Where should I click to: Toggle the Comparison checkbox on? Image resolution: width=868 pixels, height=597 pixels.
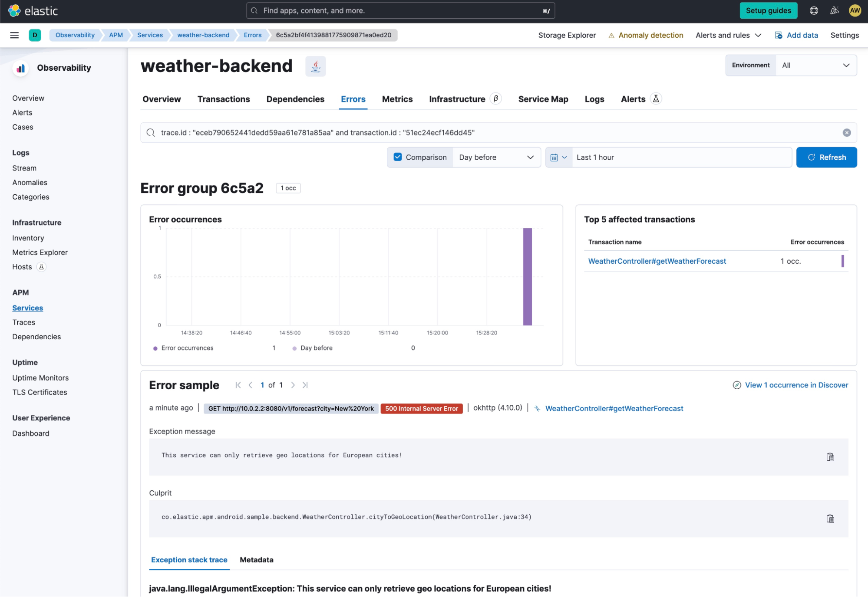397,157
